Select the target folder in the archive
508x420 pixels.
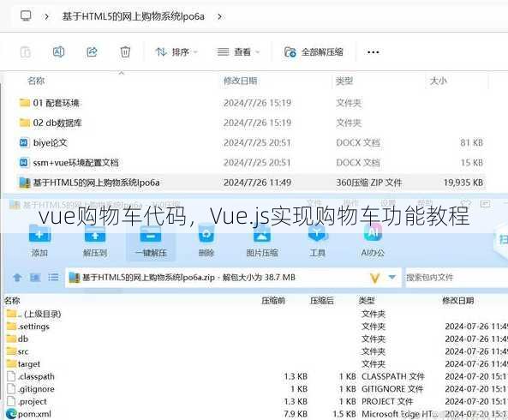23,364
